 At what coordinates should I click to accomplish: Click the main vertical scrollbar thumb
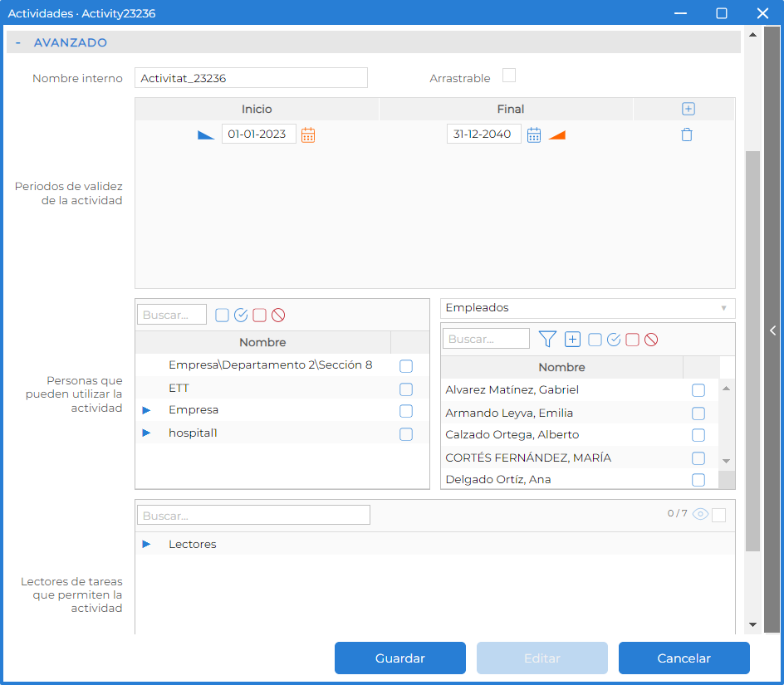coord(752,351)
